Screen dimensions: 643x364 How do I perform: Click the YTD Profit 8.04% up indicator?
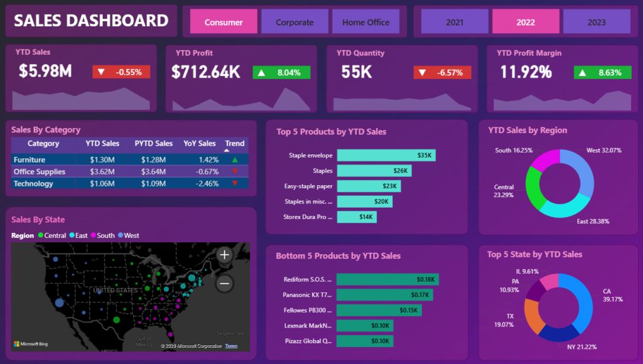tap(282, 72)
